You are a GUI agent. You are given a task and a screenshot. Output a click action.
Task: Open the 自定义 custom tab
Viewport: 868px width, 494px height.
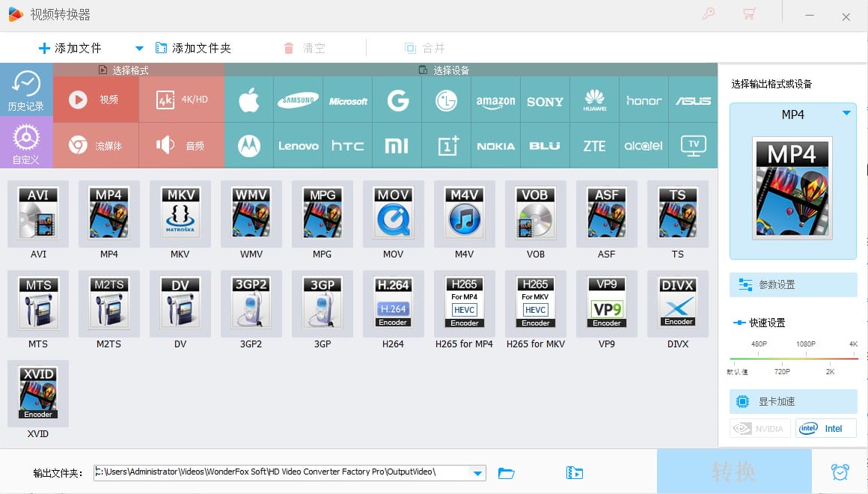(26, 143)
